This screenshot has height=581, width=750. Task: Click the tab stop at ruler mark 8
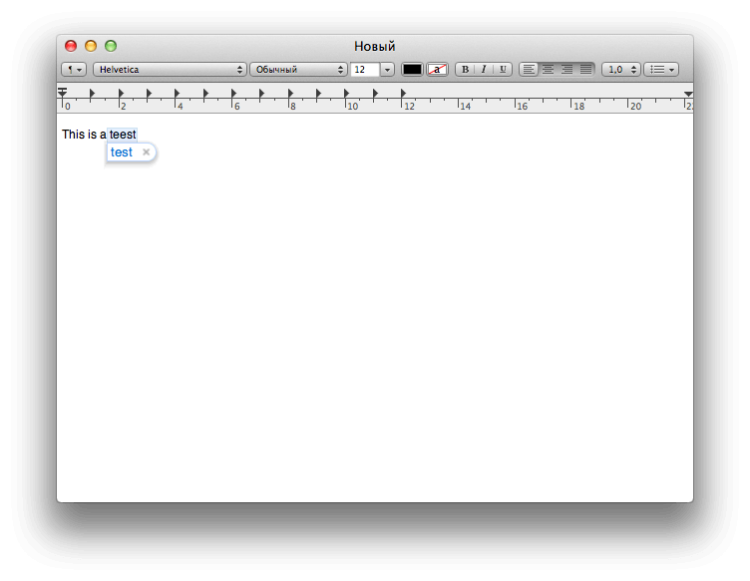(x=290, y=93)
